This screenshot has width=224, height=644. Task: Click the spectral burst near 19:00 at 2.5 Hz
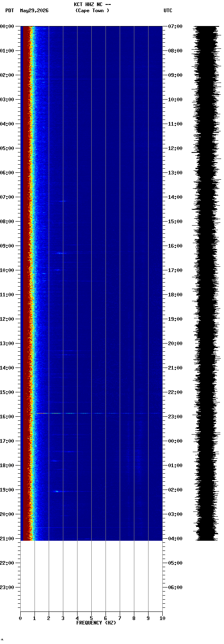(x=56, y=492)
